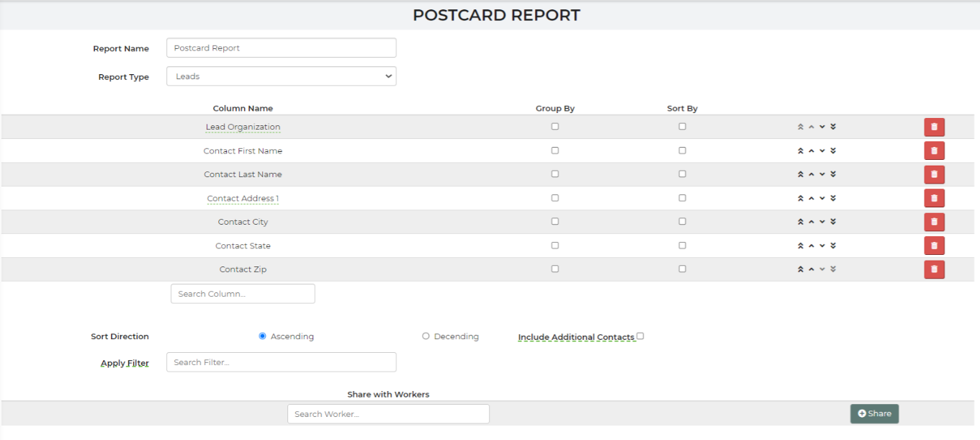Move Contact First Name down one position
Image resolution: width=980 pixels, height=440 pixels.
pyautogui.click(x=822, y=151)
